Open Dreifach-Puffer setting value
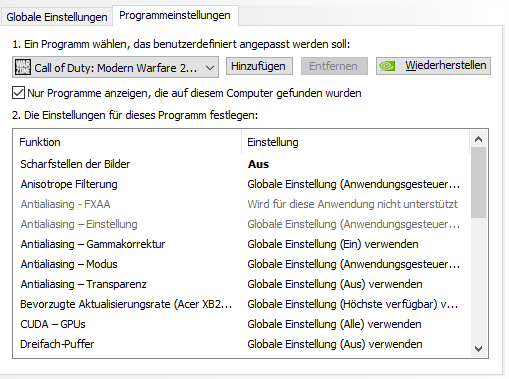This screenshot has width=509, height=379. point(335,344)
